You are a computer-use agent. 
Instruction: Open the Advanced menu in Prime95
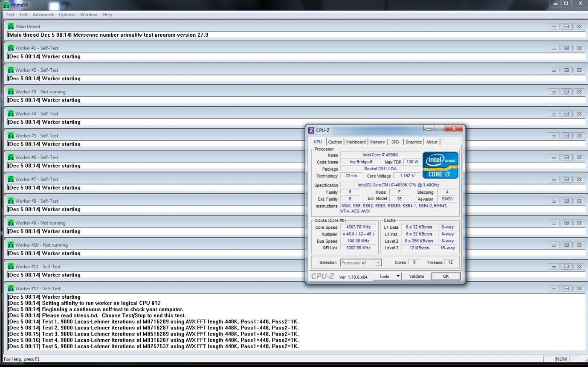(43, 15)
